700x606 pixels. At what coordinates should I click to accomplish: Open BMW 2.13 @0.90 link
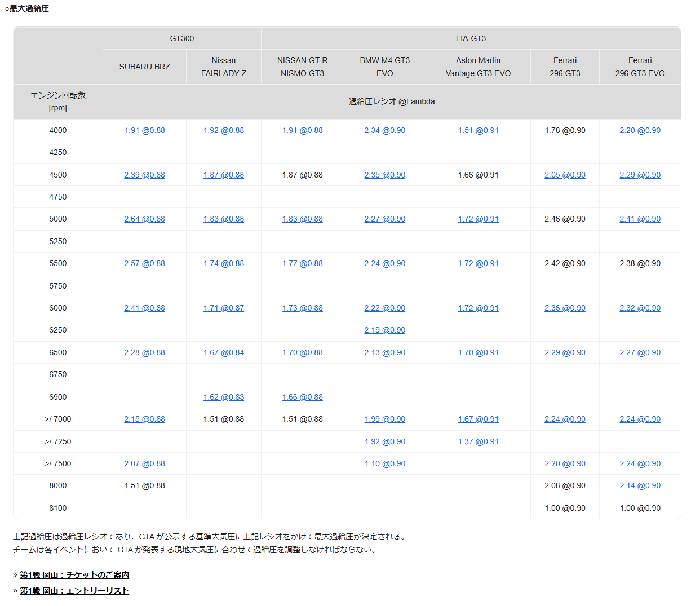click(385, 352)
